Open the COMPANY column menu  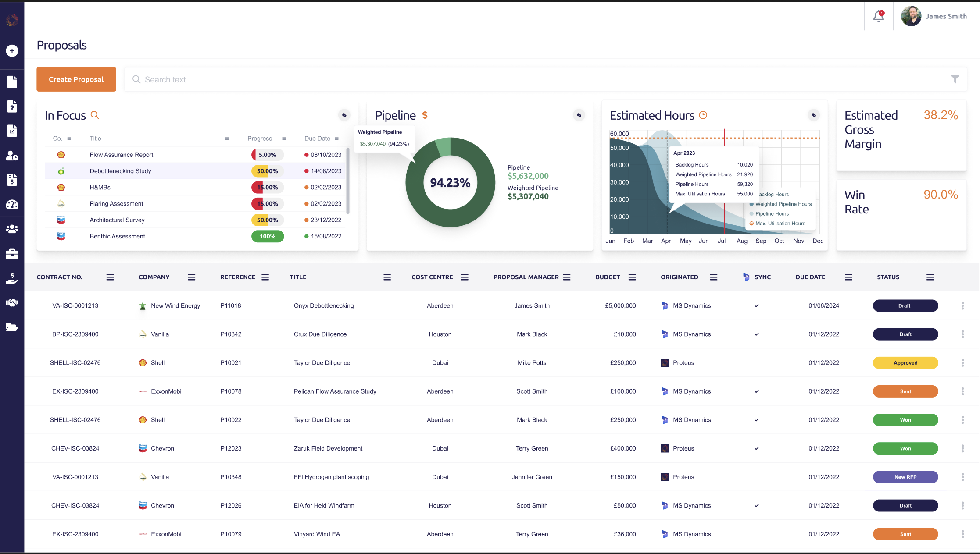click(192, 277)
